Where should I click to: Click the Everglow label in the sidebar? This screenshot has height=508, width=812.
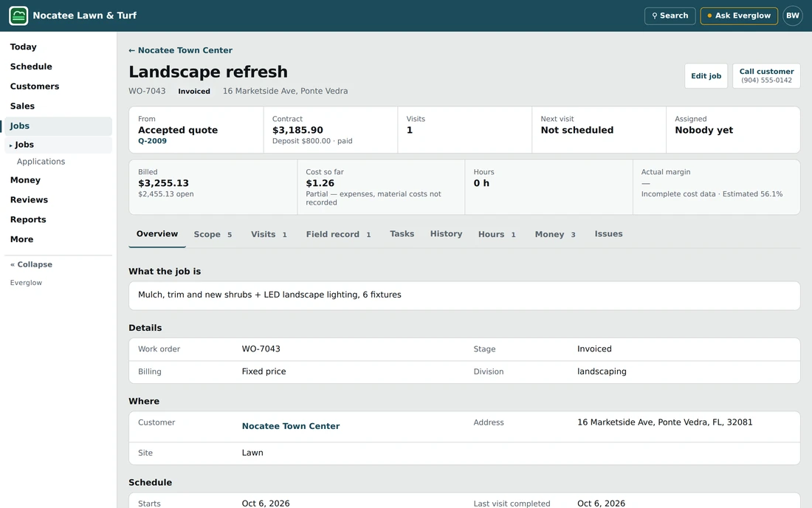click(x=26, y=283)
